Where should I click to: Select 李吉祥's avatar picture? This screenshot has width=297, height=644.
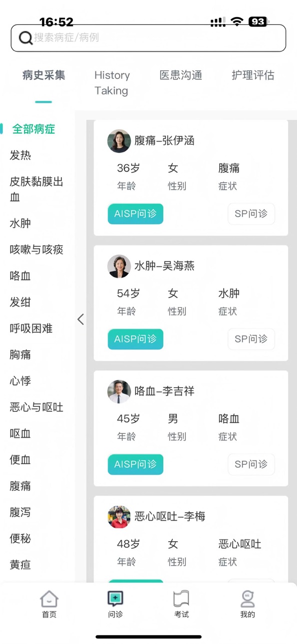pyautogui.click(x=119, y=391)
